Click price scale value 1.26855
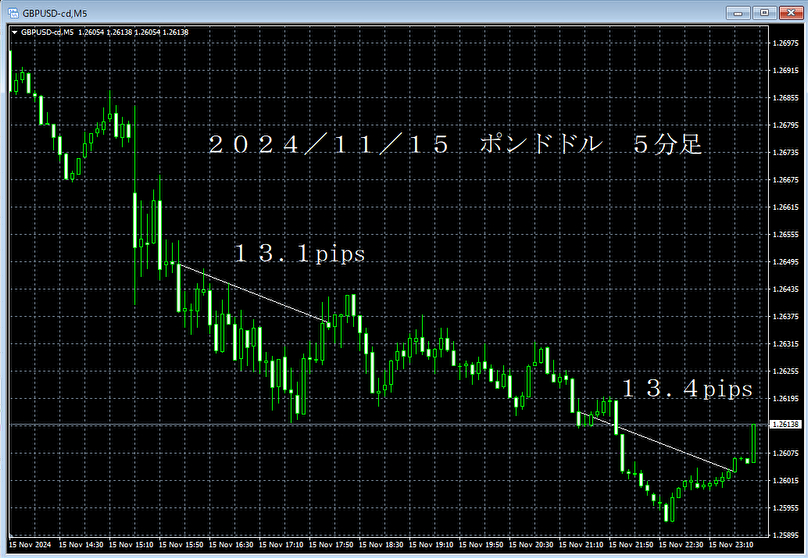 point(786,98)
